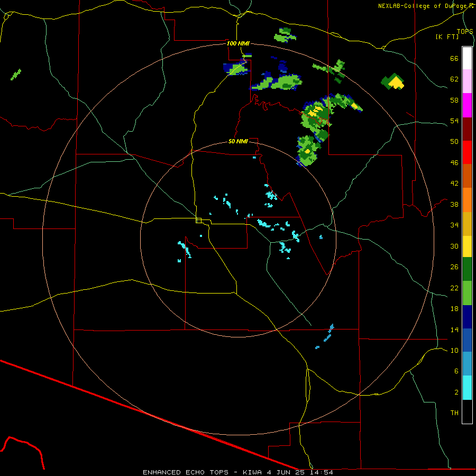Viewport: 476px width, 476px height.
Task: Select the light green legend swatch
Action: (467, 293)
